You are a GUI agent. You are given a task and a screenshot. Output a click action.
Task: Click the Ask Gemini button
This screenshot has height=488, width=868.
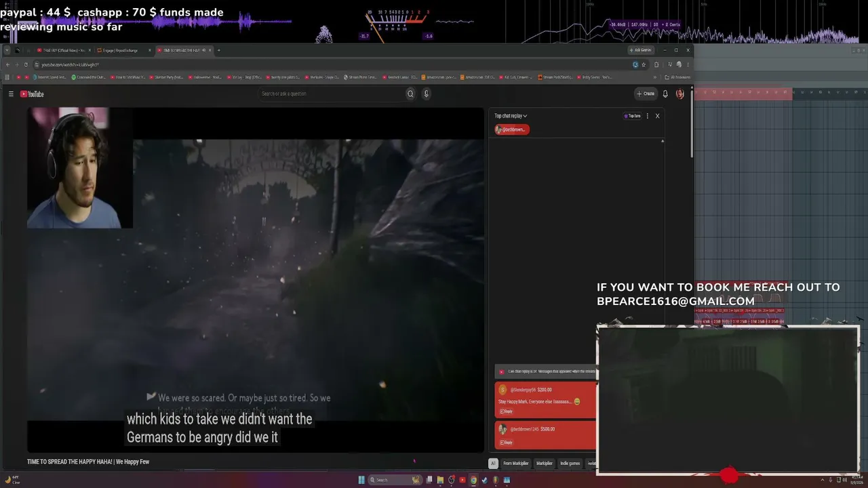639,50
